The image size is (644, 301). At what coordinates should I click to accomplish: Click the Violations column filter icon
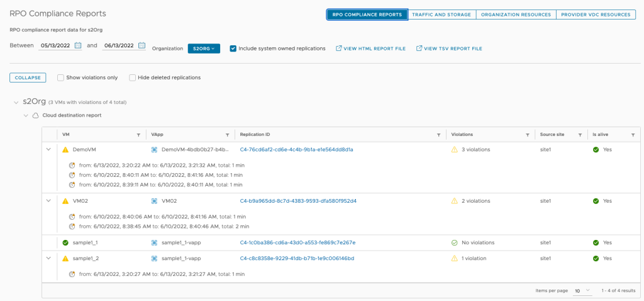pos(527,135)
